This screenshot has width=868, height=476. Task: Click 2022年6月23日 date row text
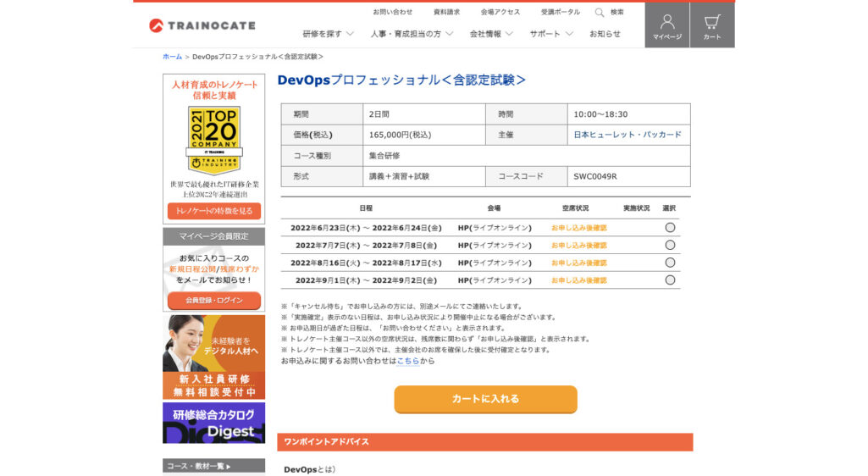[x=366, y=228]
